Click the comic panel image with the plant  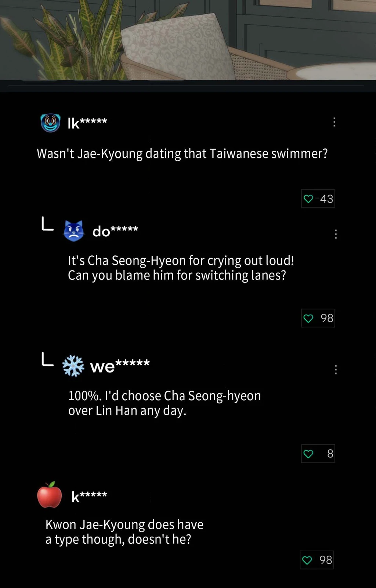point(188,40)
